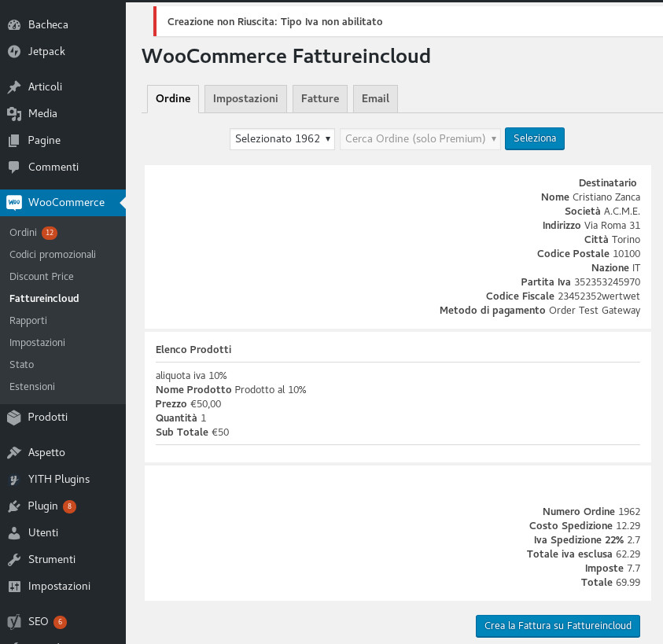Open the Email tab
663x644 pixels.
pyautogui.click(x=375, y=98)
